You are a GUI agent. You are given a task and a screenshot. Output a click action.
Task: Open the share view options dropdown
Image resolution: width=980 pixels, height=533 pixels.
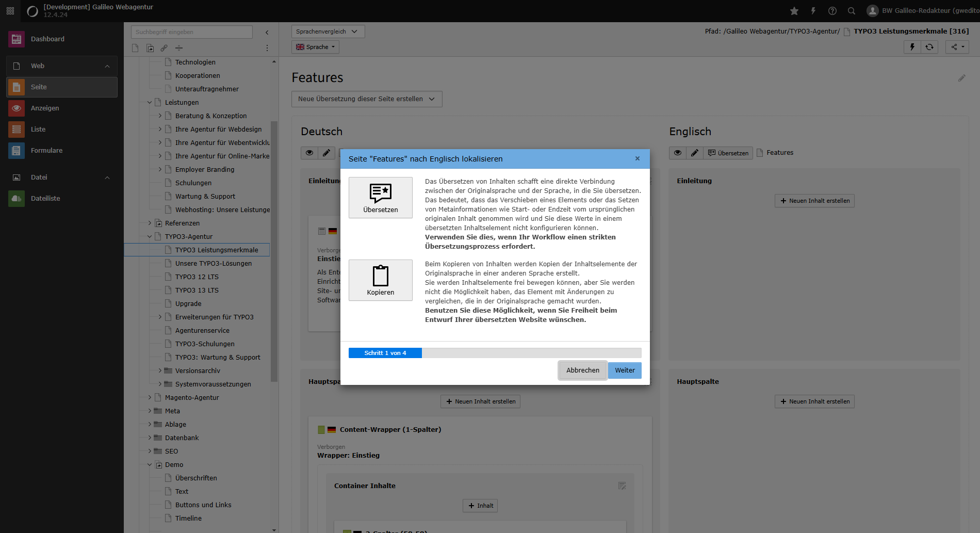click(x=956, y=47)
